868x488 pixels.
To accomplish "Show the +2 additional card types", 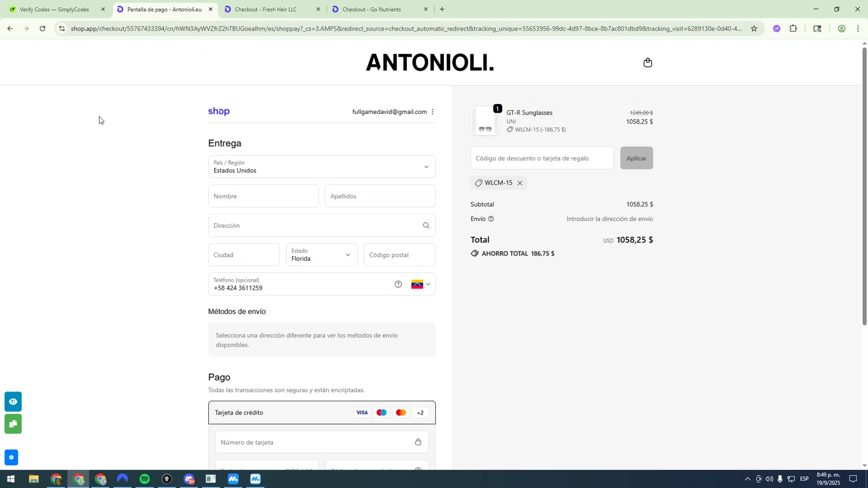I will coord(420,413).
